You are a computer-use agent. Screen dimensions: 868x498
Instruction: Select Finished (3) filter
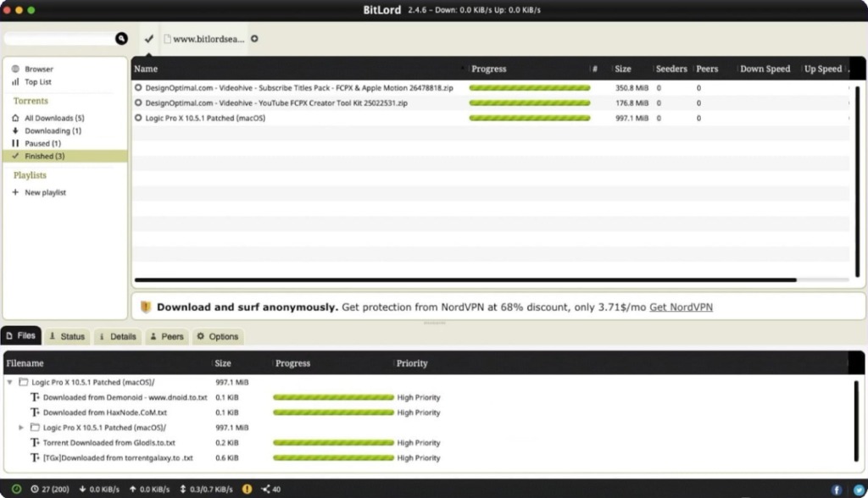click(x=64, y=156)
